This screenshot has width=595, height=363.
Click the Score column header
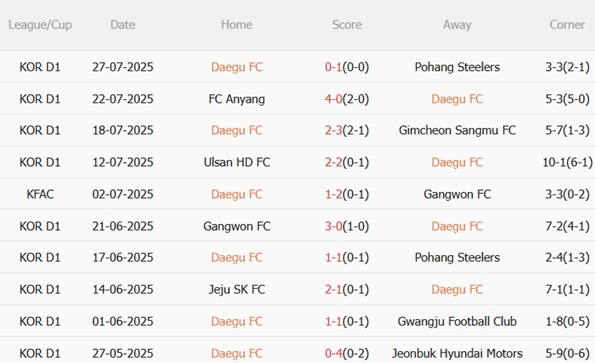point(347,25)
